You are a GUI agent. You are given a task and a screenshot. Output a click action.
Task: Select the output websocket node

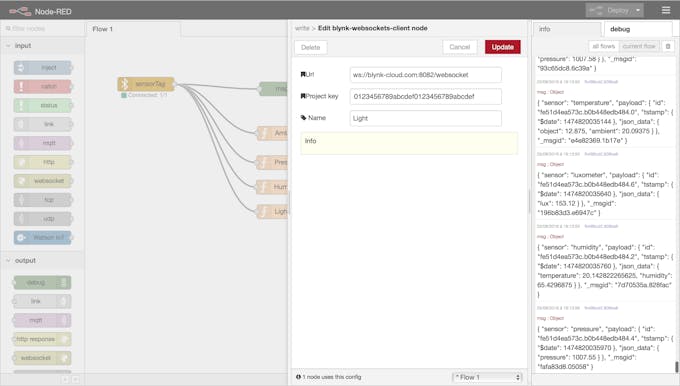point(42,358)
